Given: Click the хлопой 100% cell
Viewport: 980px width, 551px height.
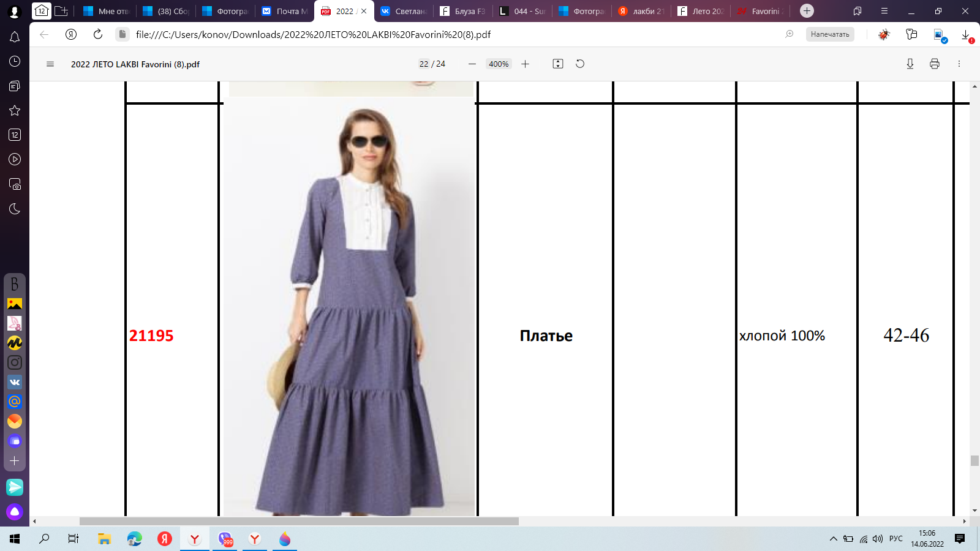Looking at the screenshot, I should [782, 336].
